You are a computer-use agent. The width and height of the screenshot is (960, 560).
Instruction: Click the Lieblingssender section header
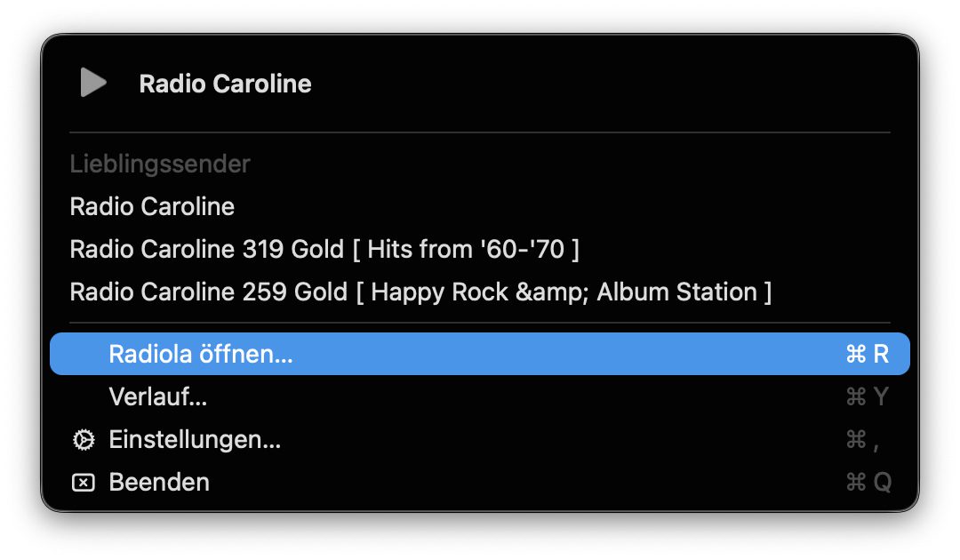160,164
